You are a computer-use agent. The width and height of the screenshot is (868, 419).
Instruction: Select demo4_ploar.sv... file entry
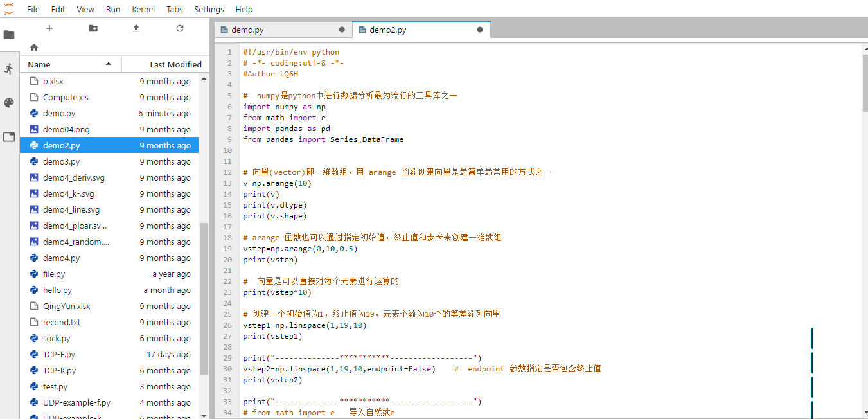[x=109, y=226]
